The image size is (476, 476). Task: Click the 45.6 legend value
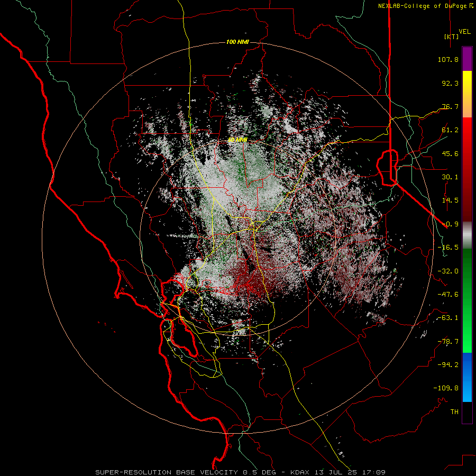point(450,153)
